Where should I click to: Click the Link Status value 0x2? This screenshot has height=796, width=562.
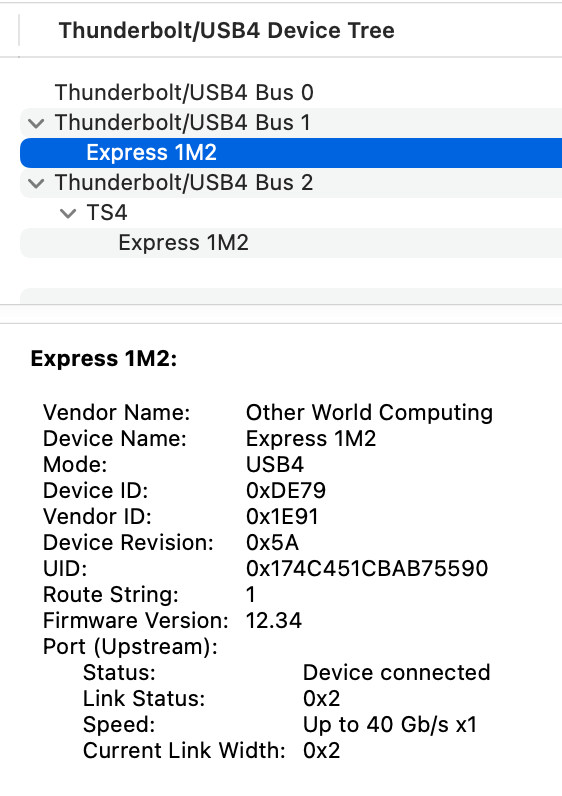321,699
